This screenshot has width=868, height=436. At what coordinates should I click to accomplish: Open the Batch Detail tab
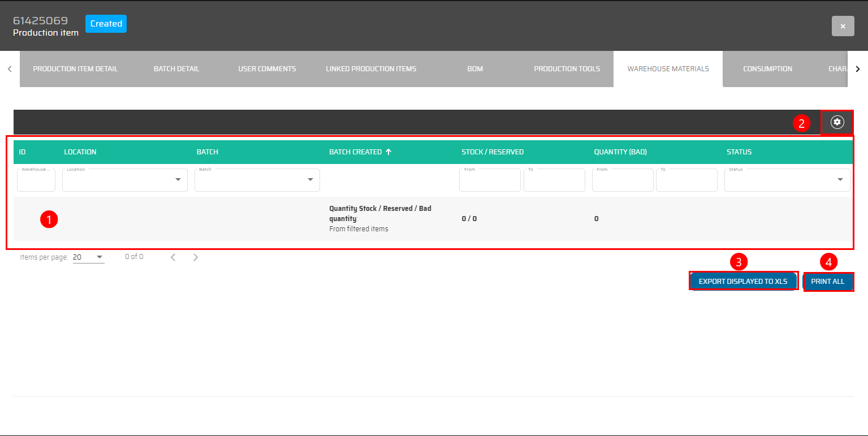click(176, 69)
